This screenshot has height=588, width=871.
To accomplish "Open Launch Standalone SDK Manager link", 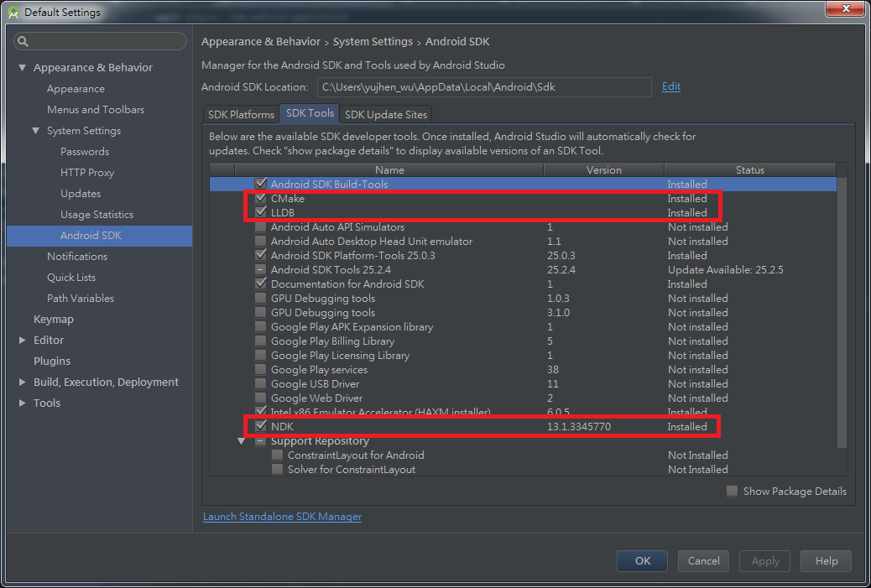I will (x=282, y=517).
